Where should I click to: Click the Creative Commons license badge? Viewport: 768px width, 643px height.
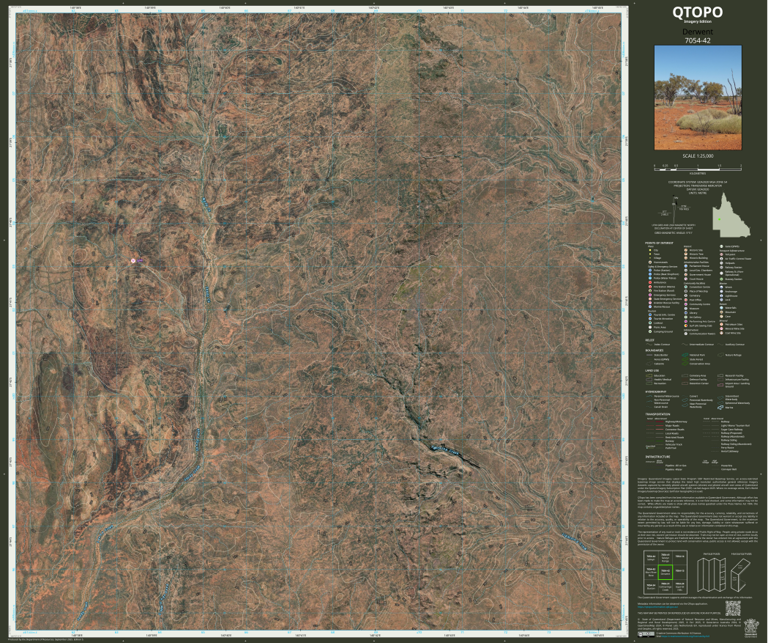click(646, 635)
